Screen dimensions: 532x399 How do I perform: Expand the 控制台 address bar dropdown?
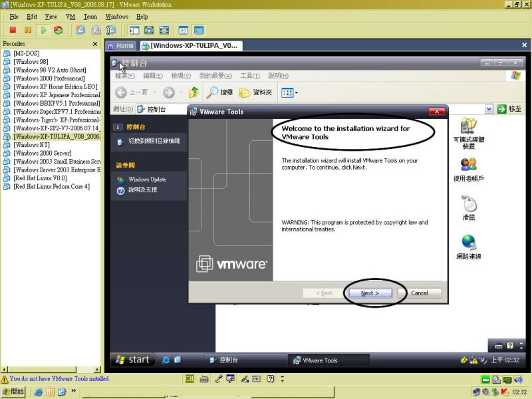pos(489,109)
